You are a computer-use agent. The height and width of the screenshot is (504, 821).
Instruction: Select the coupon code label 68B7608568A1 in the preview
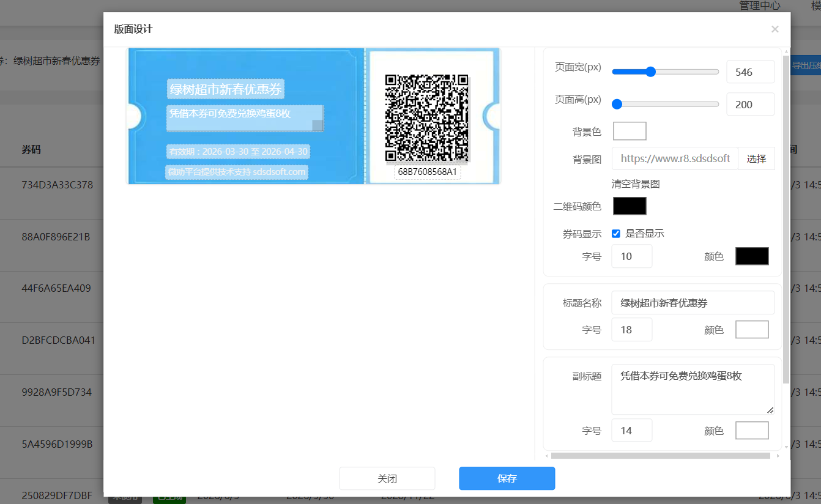[427, 172]
